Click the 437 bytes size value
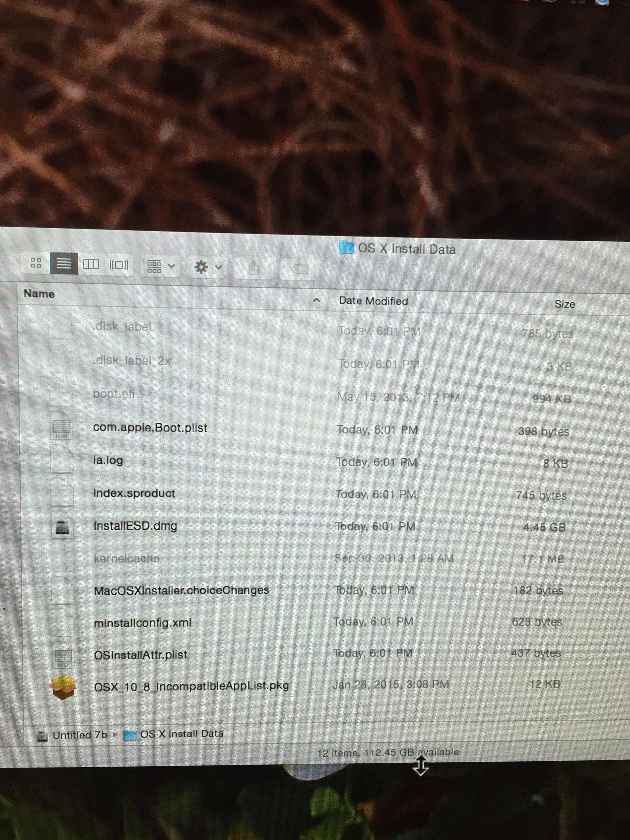Viewport: 630px width, 840px height. tap(536, 653)
